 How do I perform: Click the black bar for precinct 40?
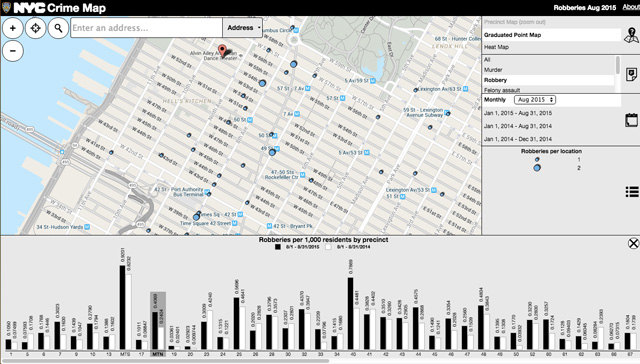351,314
